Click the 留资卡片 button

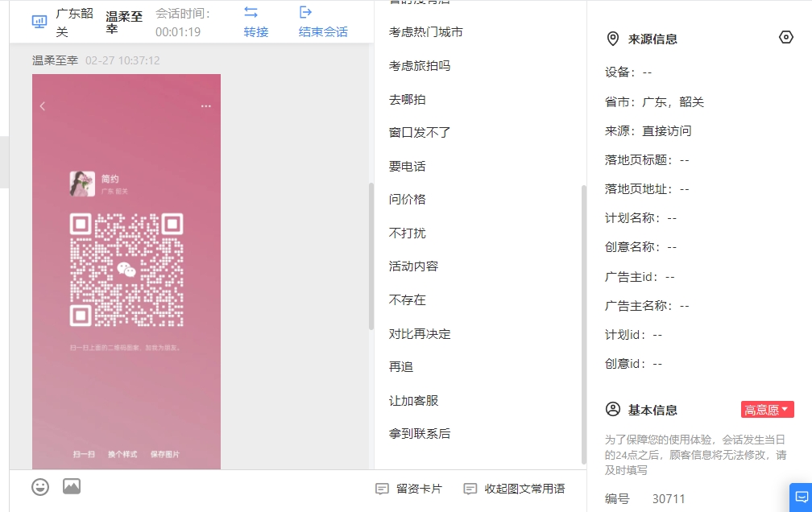[x=408, y=489]
